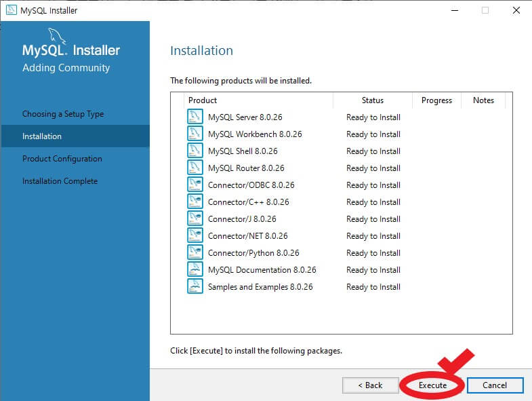Select the Connector/J 8.0.26 row text
Image resolution: width=532 pixels, height=401 pixels.
point(242,219)
